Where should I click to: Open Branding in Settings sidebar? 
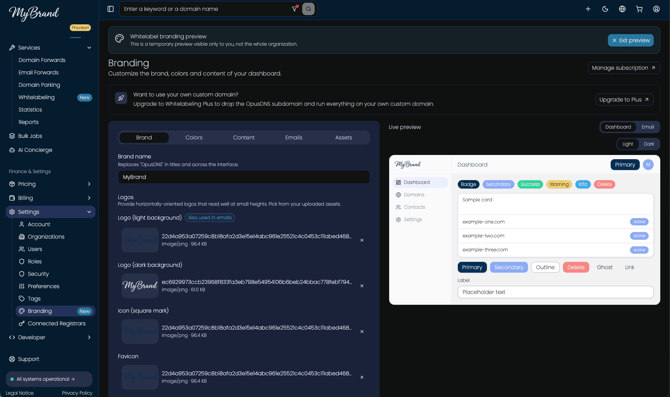(55, 311)
